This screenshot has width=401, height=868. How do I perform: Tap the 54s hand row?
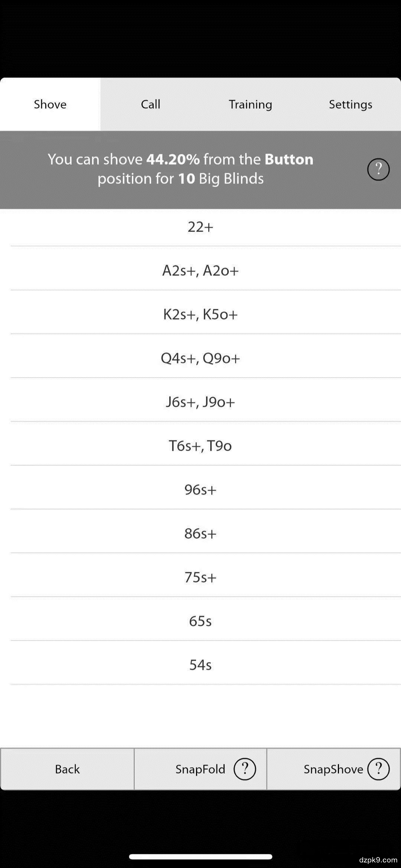(x=200, y=665)
